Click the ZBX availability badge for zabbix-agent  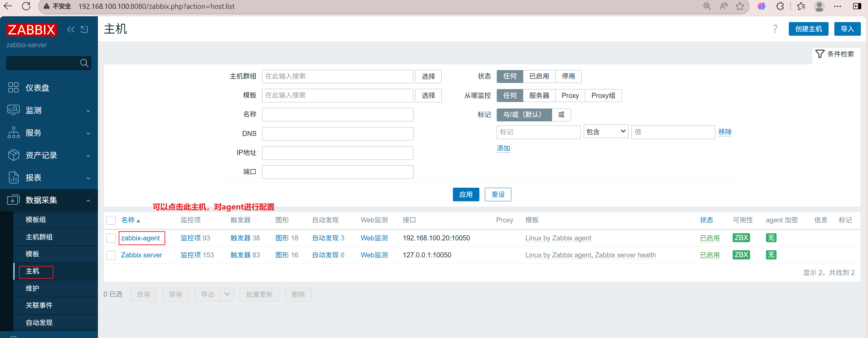pos(741,238)
